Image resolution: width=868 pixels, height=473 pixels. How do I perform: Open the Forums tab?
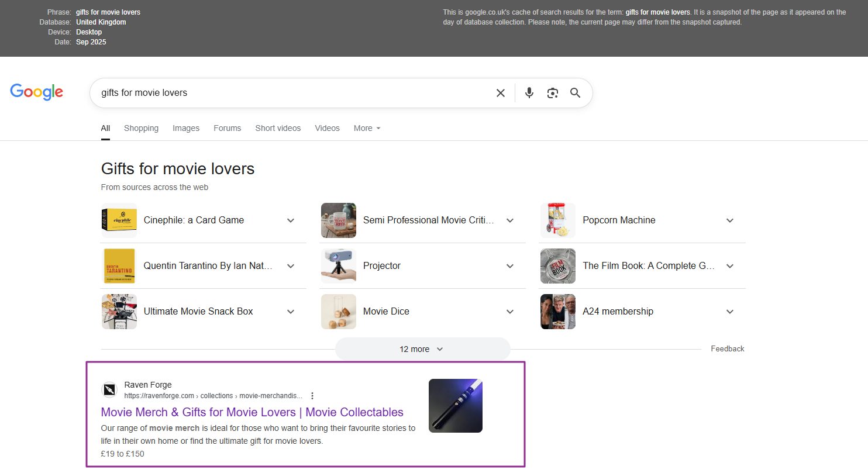228,128
